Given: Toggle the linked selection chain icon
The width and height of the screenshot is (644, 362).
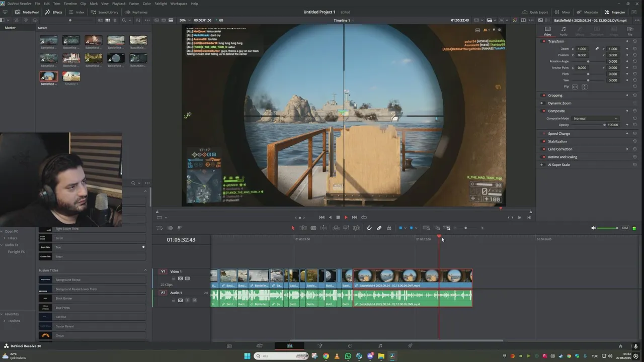Looking at the screenshot, I should [379, 228].
